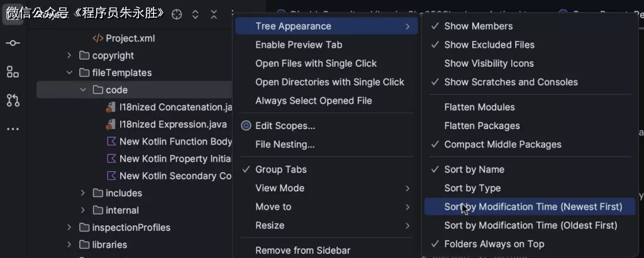Toggle the Show Members option
Screen dimensions: 644x258
coord(478,26)
